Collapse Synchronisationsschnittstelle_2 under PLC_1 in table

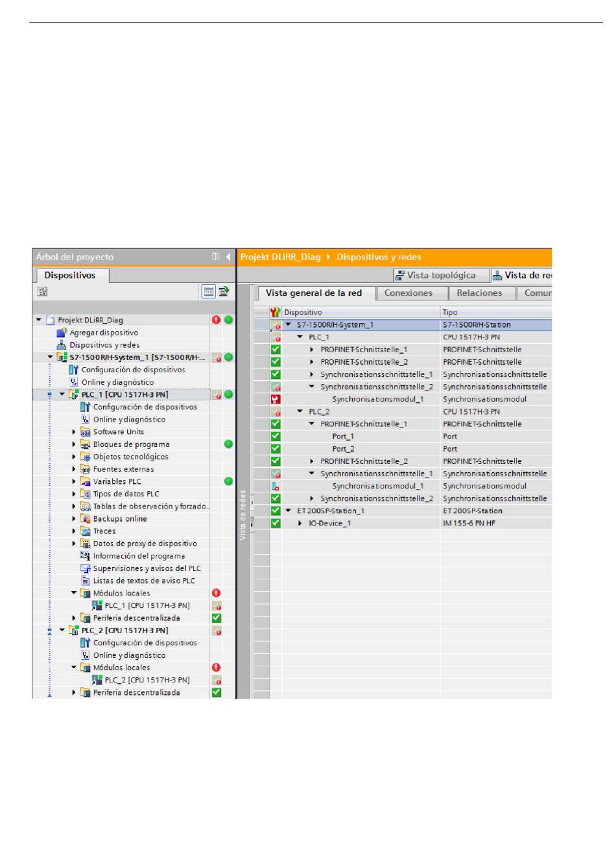click(312, 387)
